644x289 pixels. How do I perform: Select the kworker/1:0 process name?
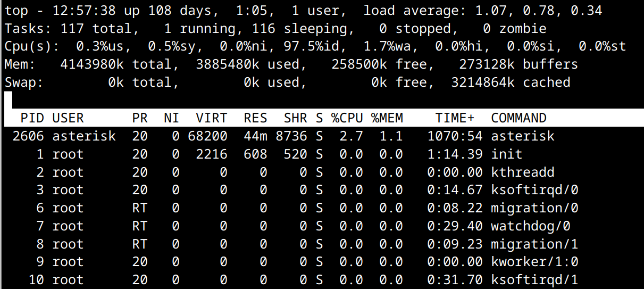tap(534, 262)
